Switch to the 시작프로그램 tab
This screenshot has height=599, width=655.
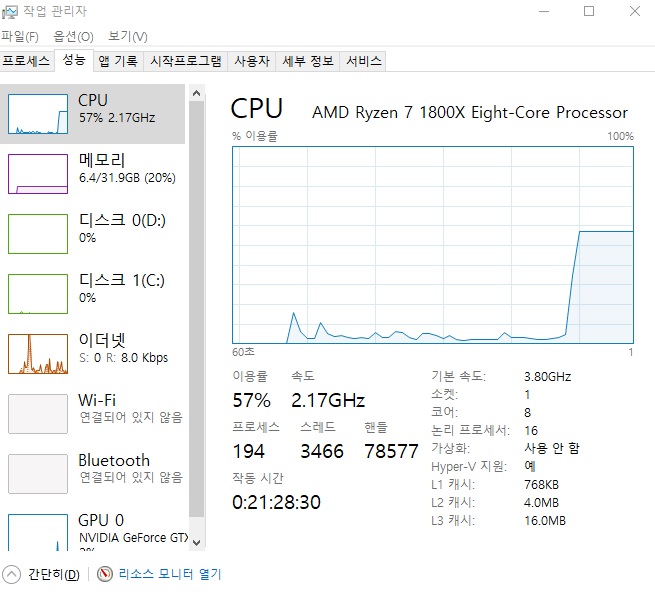tap(186, 61)
